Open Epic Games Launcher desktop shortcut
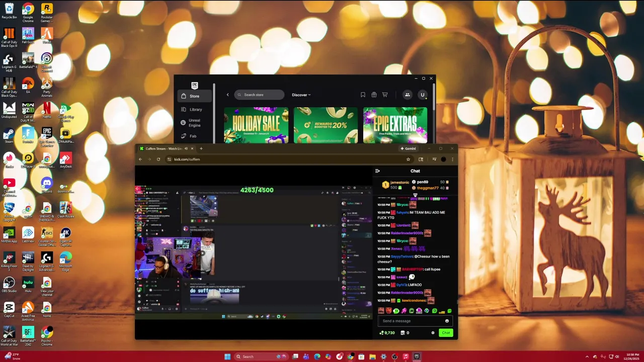This screenshot has height=362, width=644. point(47,137)
